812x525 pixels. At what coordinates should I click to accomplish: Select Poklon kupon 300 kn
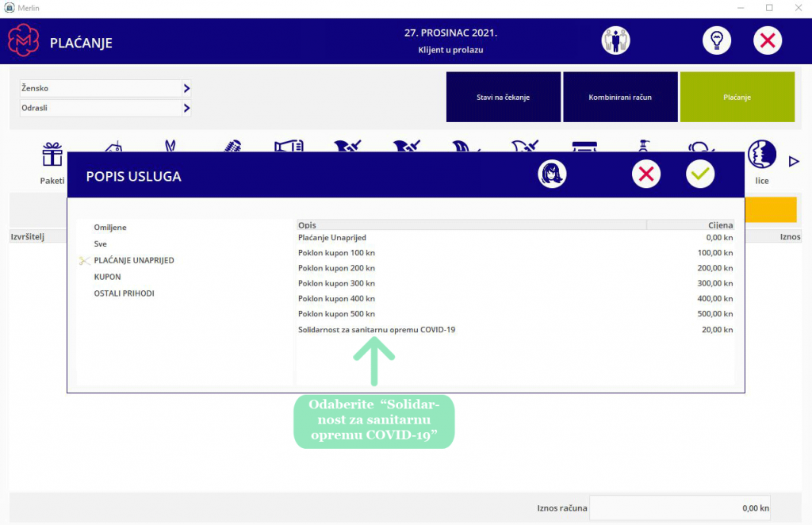(x=515, y=283)
